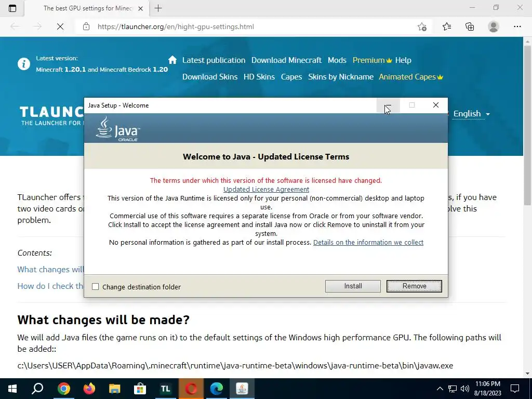Screen dimensions: 532x399
Task: Open the Updated License Agreement link
Action: [x=266, y=189]
